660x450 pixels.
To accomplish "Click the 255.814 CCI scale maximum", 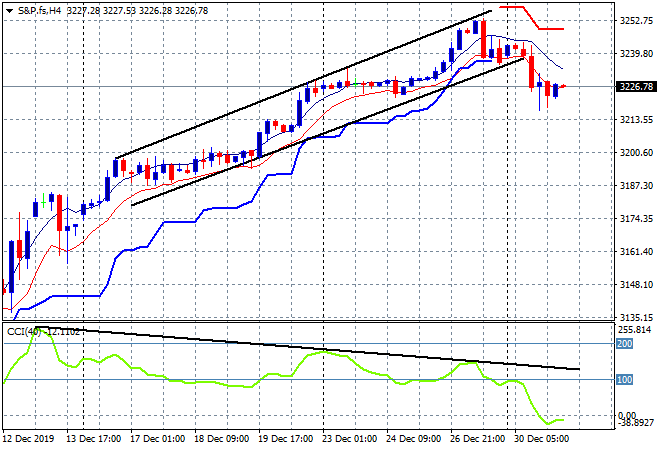I will click(x=635, y=330).
